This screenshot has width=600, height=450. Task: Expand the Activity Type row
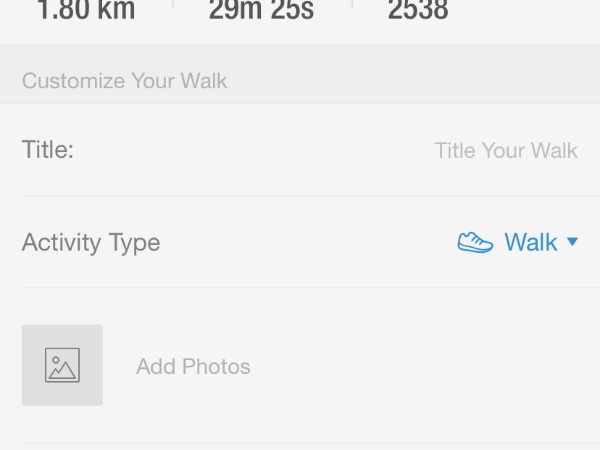point(300,242)
